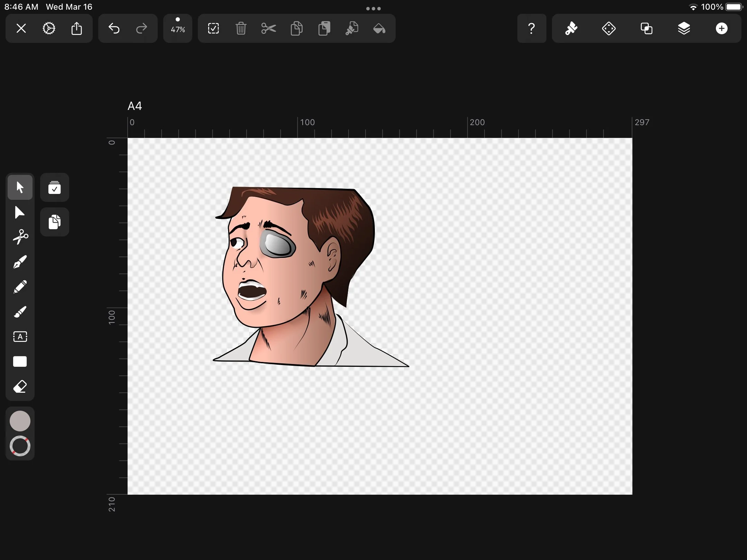The image size is (747, 560).
Task: Open the Layers panel
Action: (684, 28)
